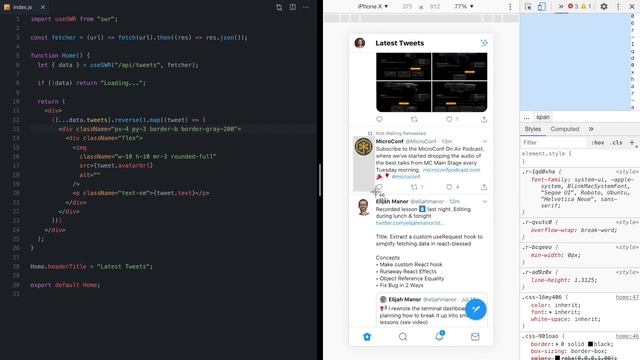The height and width of the screenshot is (360, 640).
Task: Open the red error count badge
Action: (573, 7)
